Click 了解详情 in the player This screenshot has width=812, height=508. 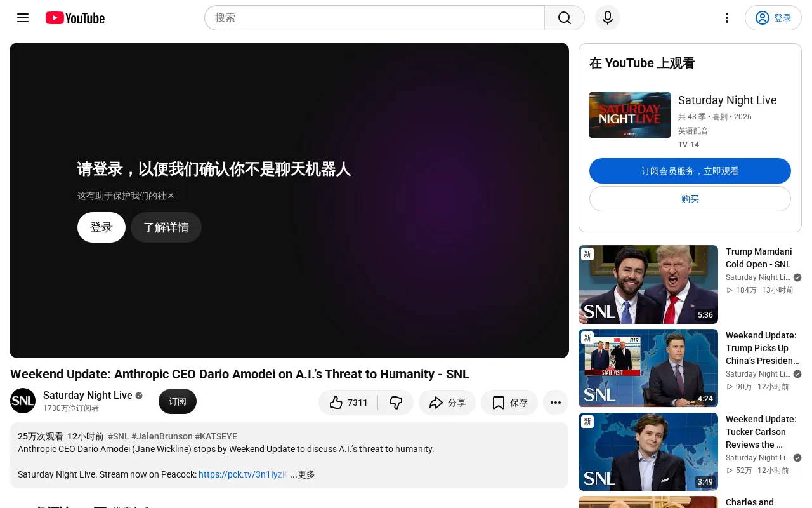166,227
